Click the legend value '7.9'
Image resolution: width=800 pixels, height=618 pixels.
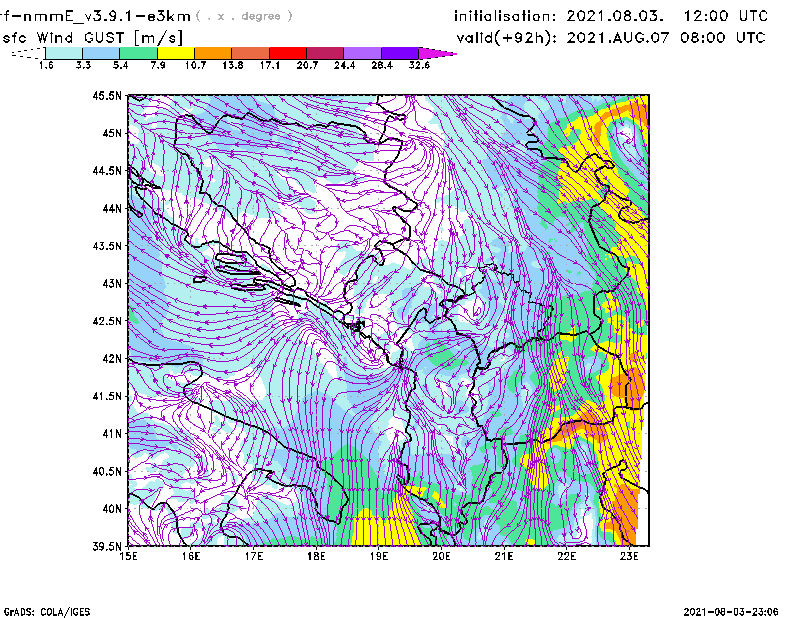[158, 65]
